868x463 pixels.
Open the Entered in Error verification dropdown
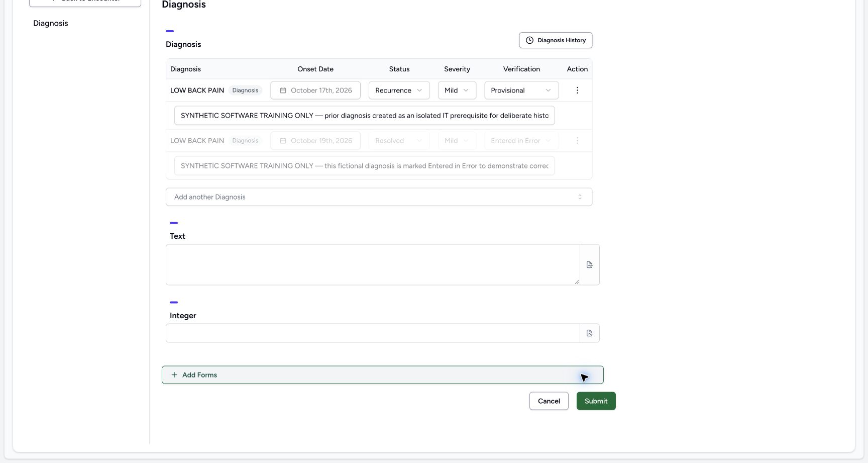[521, 141]
